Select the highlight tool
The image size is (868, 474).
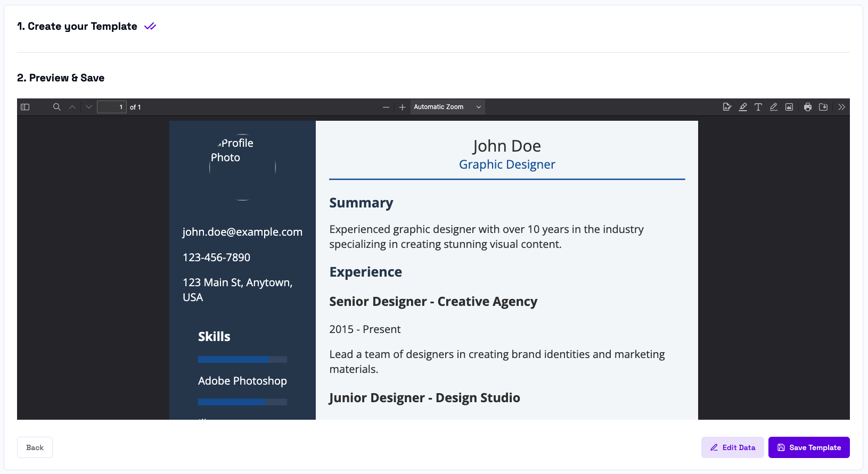click(x=743, y=107)
